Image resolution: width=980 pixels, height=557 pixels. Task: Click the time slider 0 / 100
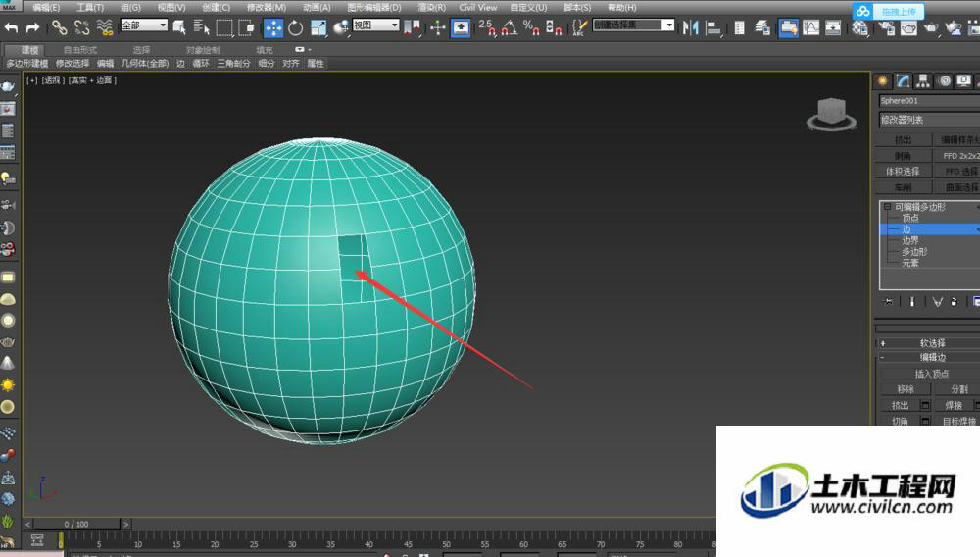pyautogui.click(x=76, y=524)
